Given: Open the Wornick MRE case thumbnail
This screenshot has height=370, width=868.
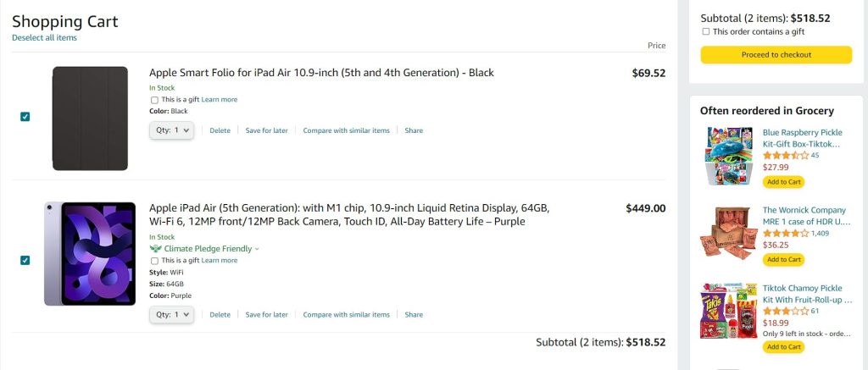Looking at the screenshot, I should tap(729, 233).
